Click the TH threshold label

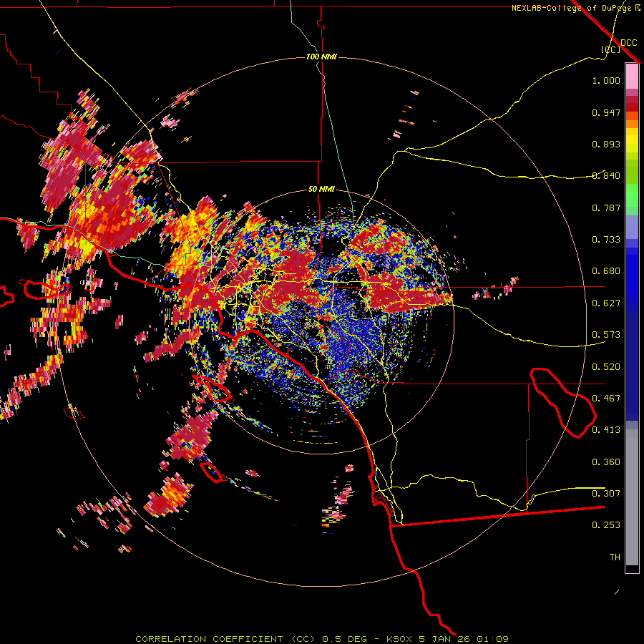615,557
